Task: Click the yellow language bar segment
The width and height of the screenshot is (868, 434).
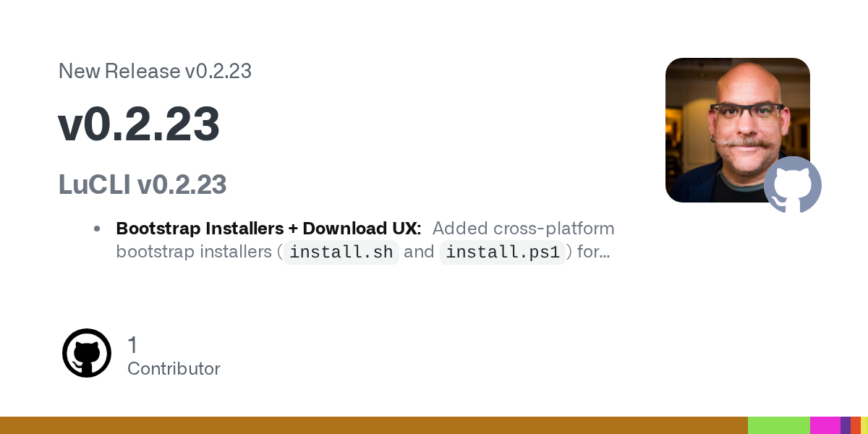Action: point(864,425)
